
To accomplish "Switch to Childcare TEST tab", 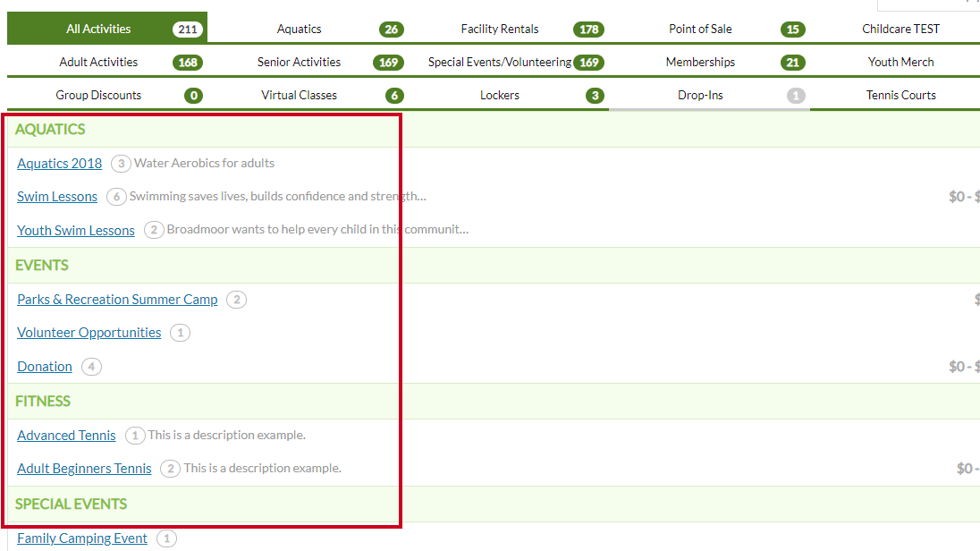I will (x=900, y=29).
